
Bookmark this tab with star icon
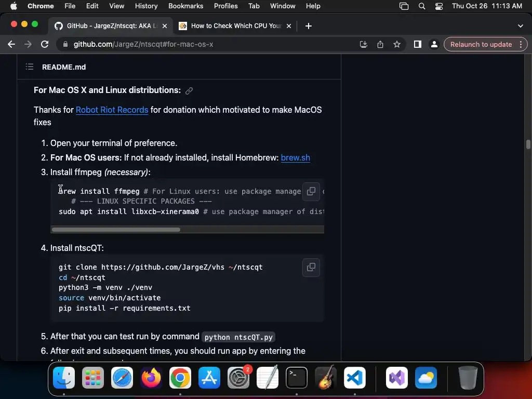396,45
